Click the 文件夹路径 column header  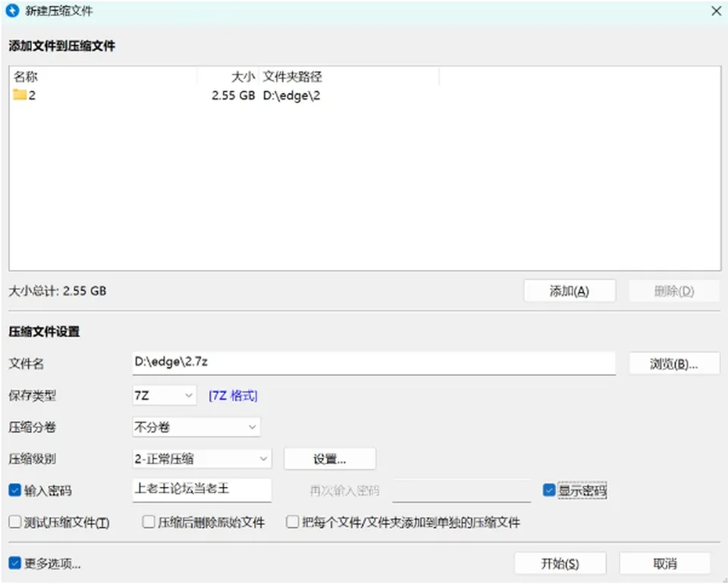349,76
